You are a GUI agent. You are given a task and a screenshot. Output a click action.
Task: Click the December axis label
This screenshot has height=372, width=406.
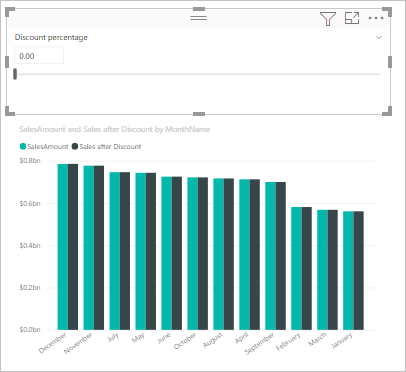pyautogui.click(x=53, y=343)
